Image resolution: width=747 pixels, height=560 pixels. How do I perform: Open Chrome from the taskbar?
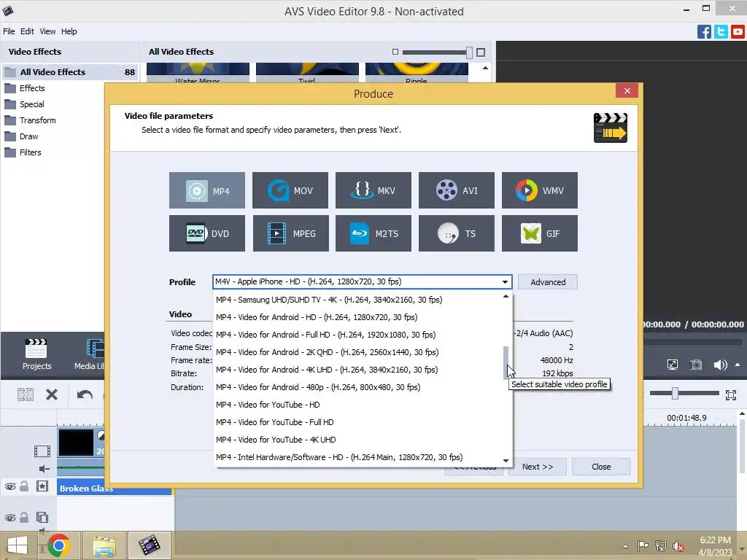58,545
